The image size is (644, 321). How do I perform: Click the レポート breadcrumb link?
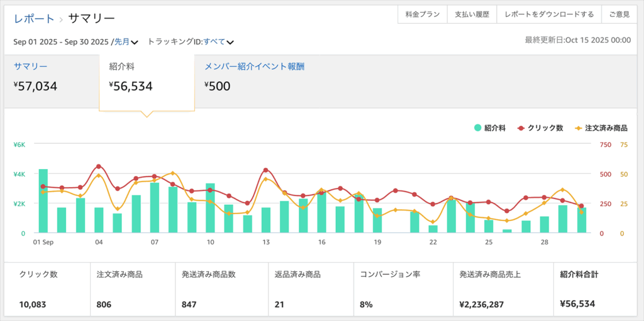pos(33,19)
